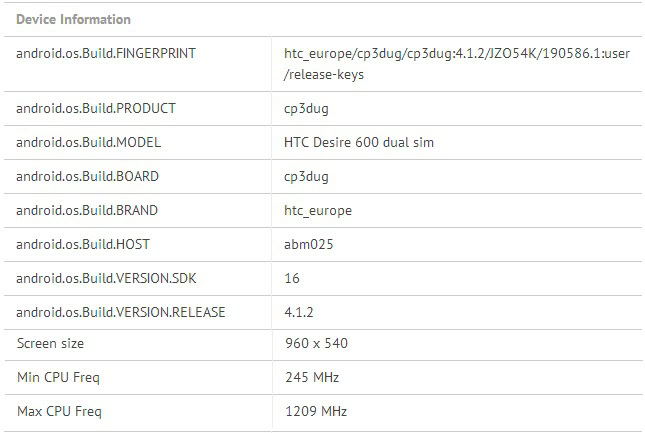This screenshot has height=433, width=645.
Task: Click the SDK value 16
Action: point(292,278)
